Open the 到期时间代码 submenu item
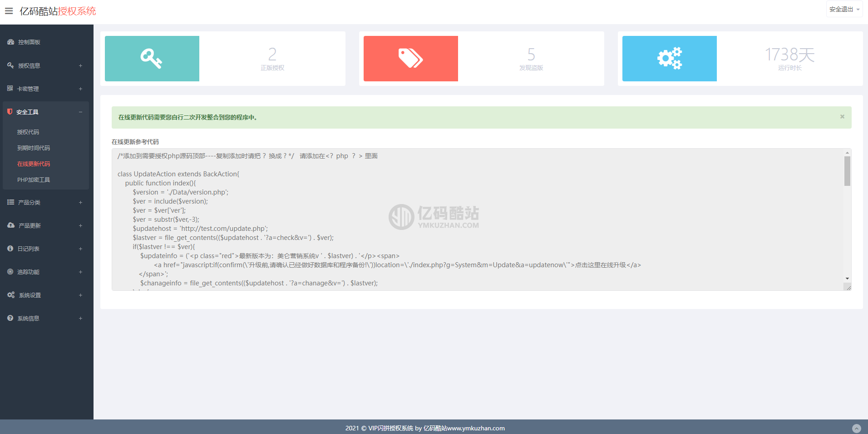Image resolution: width=868 pixels, height=434 pixels. (x=34, y=148)
